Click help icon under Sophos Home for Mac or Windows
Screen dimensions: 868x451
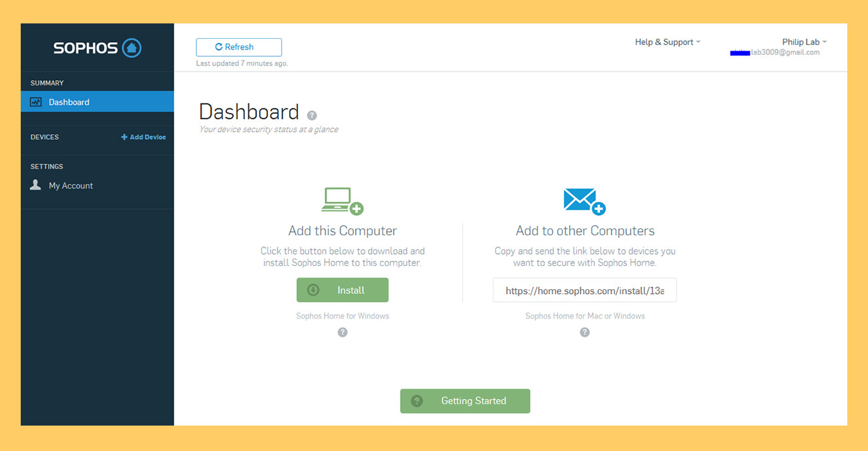[585, 332]
